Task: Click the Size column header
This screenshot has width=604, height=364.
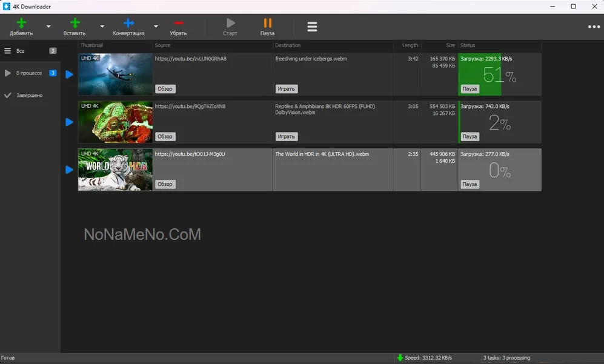Action: click(450, 45)
